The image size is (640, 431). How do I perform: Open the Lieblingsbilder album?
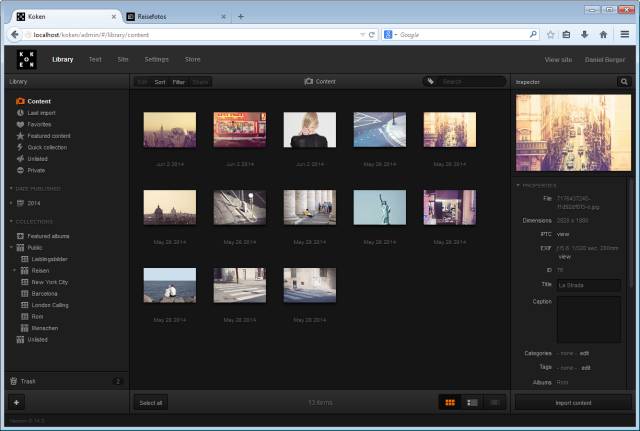click(49, 259)
